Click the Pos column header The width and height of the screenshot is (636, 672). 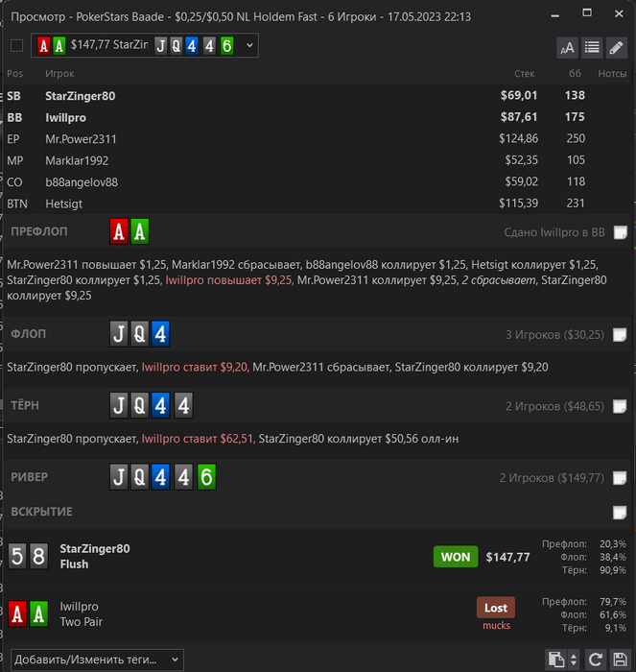tap(15, 74)
